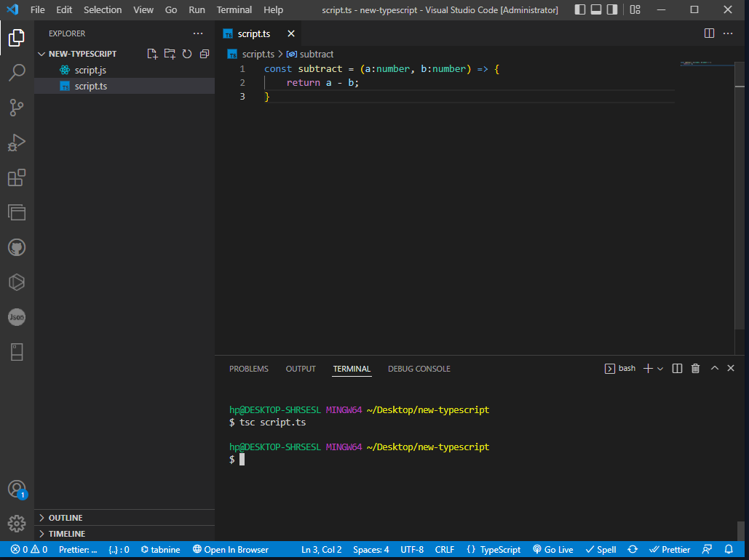Open the play-hexagon extension icon in activity bar
Viewport: 749px width, 560px height.
[x=17, y=282]
